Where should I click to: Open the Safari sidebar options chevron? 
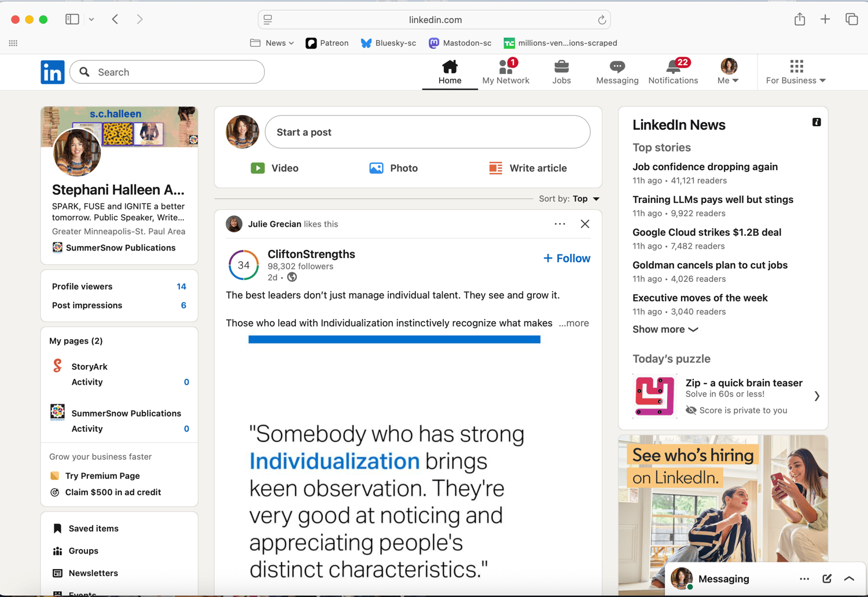pos(91,19)
